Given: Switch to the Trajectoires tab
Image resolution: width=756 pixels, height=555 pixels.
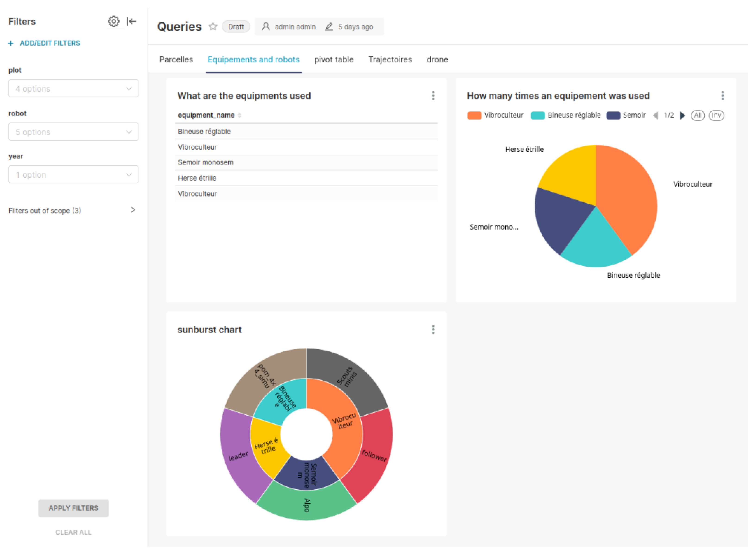Looking at the screenshot, I should 390,59.
